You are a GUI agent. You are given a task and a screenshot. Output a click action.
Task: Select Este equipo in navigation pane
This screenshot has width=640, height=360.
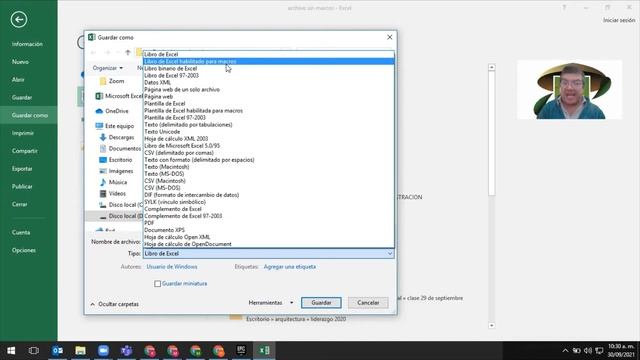tap(115, 126)
